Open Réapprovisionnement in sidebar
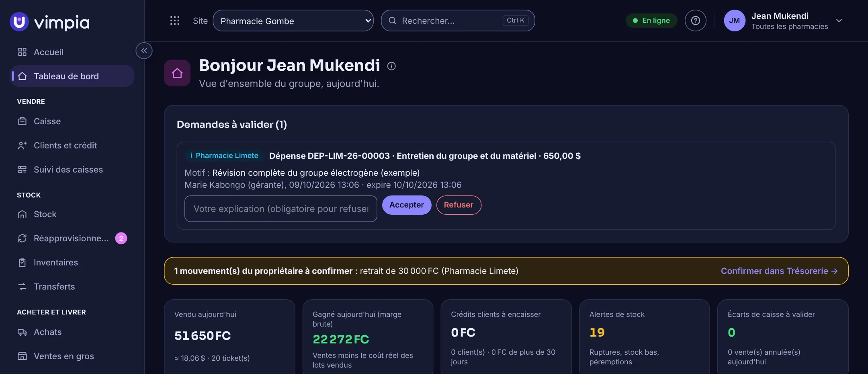The image size is (868, 374). pyautogui.click(x=72, y=238)
